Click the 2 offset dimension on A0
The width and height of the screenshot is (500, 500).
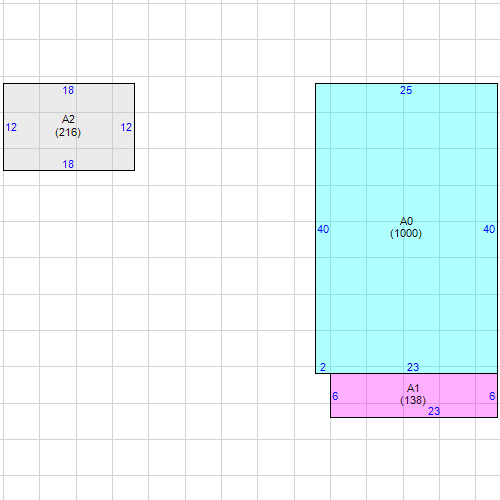323,367
